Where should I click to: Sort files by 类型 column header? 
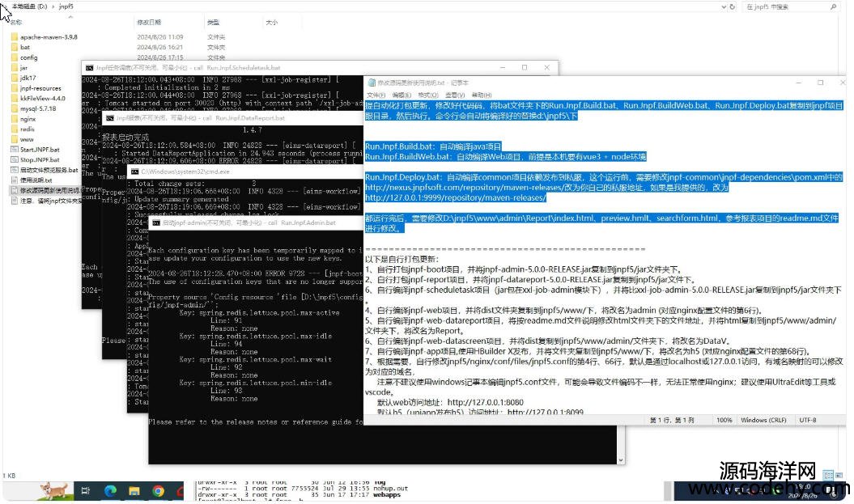[x=213, y=23]
